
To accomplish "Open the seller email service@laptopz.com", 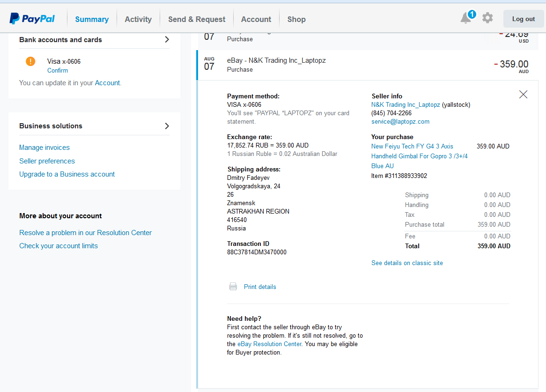I will pos(400,122).
